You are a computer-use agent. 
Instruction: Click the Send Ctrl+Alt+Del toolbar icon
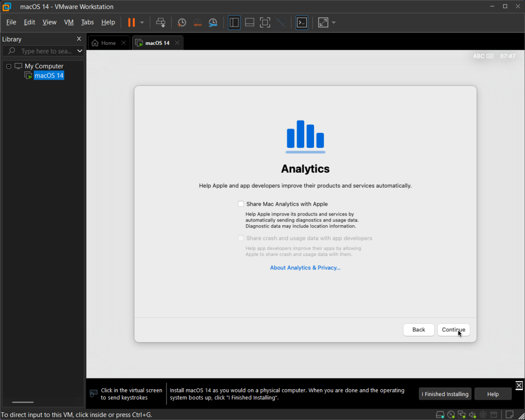(x=161, y=23)
